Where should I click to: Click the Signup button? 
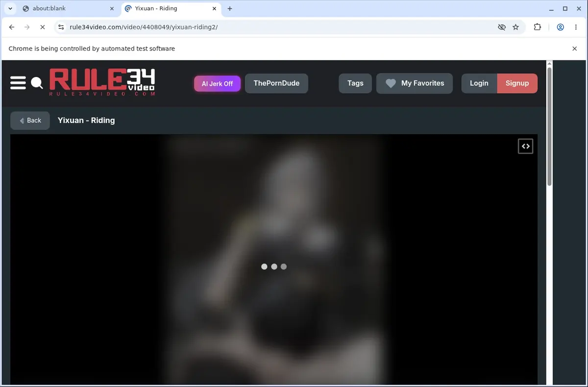click(517, 83)
